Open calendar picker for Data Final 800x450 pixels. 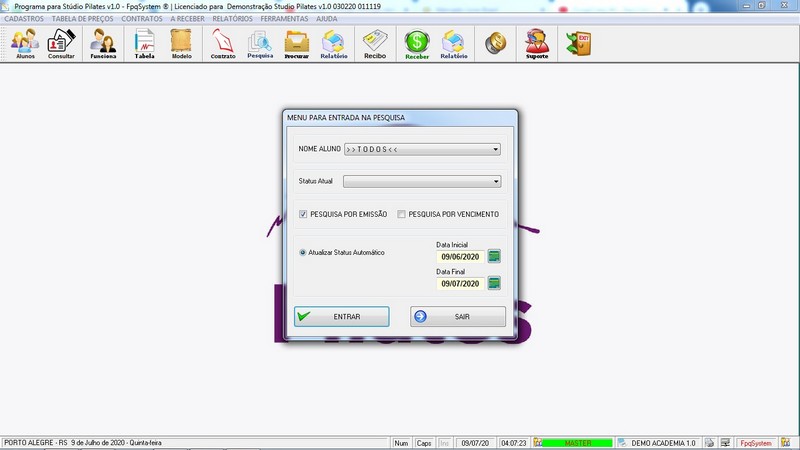click(x=494, y=283)
